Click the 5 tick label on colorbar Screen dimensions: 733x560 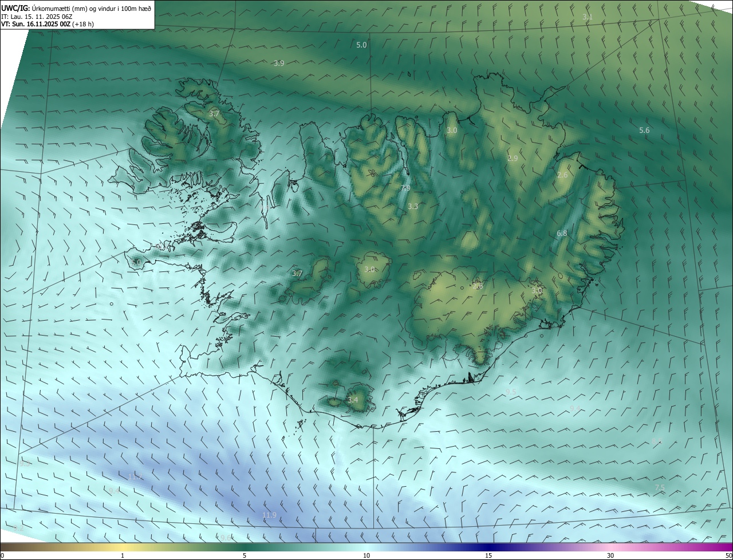click(x=245, y=555)
